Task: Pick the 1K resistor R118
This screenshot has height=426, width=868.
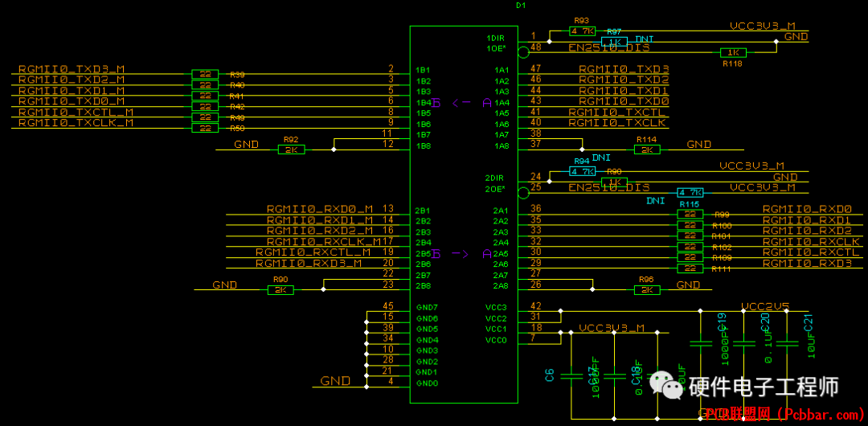Action: [x=734, y=52]
